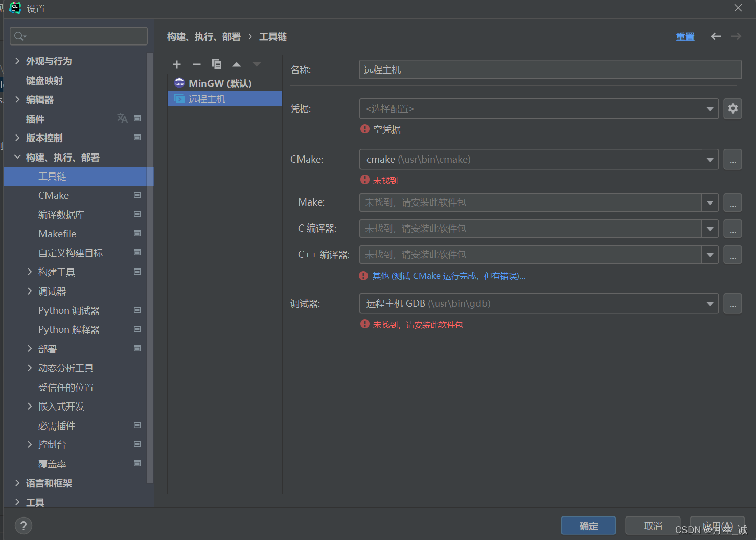This screenshot has height=540, width=756.
Task: Navigate forward with right arrow
Action: click(x=736, y=36)
